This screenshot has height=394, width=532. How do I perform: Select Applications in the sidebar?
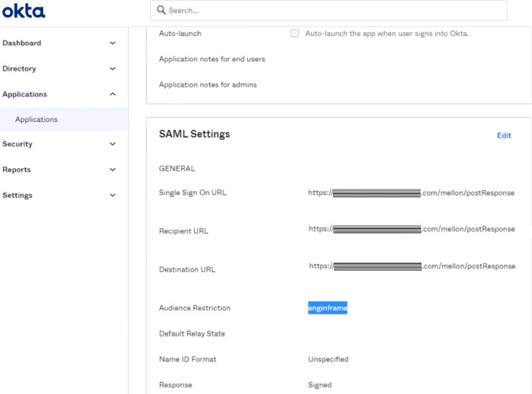25,94
